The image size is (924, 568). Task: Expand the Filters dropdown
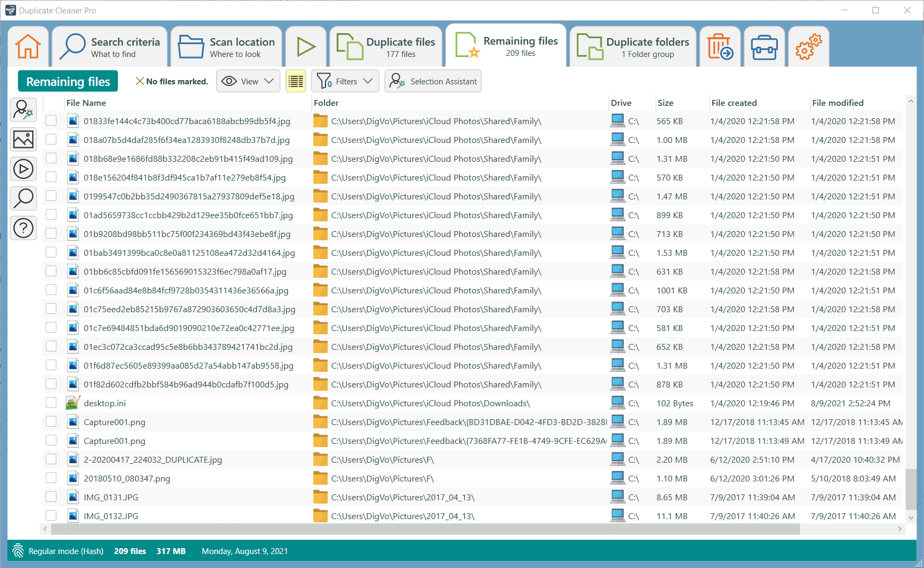345,81
